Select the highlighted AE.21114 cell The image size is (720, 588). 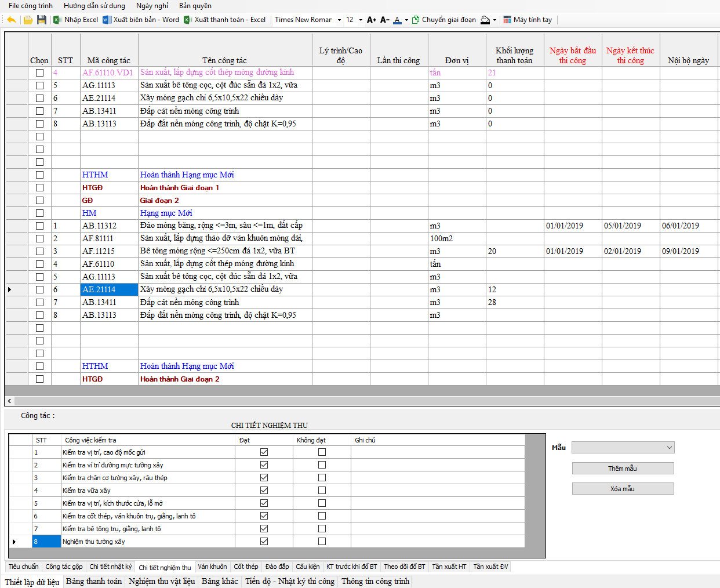click(109, 289)
